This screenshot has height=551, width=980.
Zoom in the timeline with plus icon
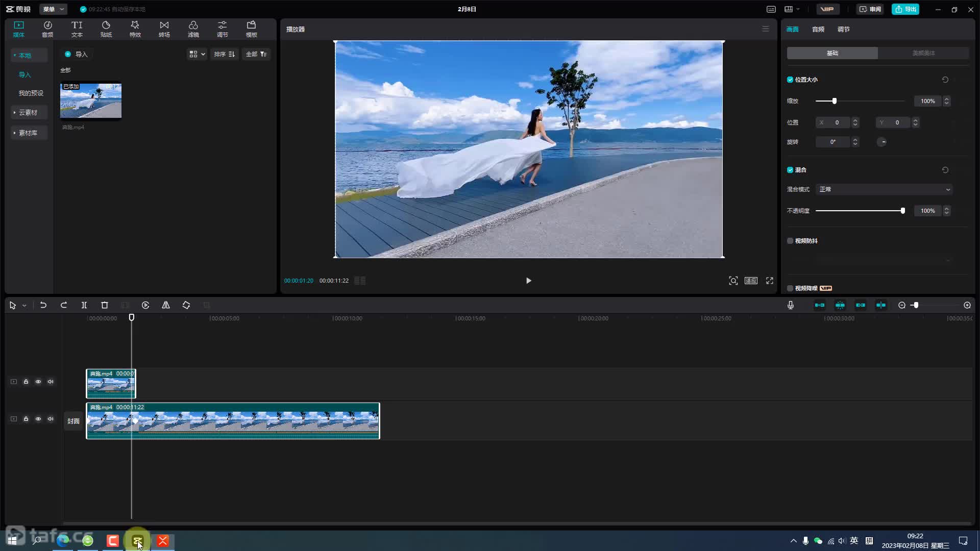(x=967, y=305)
